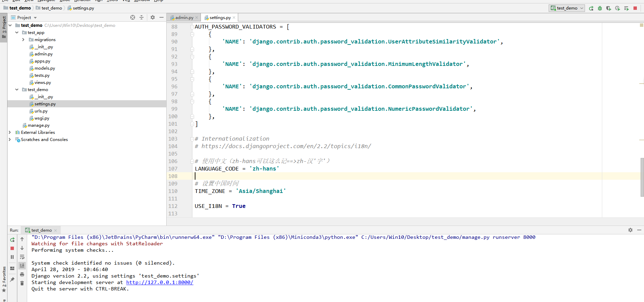Collapse the test_app folder

[x=17, y=33]
